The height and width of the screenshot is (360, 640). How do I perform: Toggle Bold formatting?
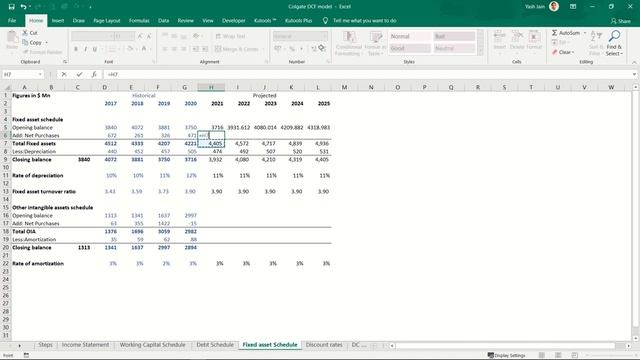coord(76,49)
